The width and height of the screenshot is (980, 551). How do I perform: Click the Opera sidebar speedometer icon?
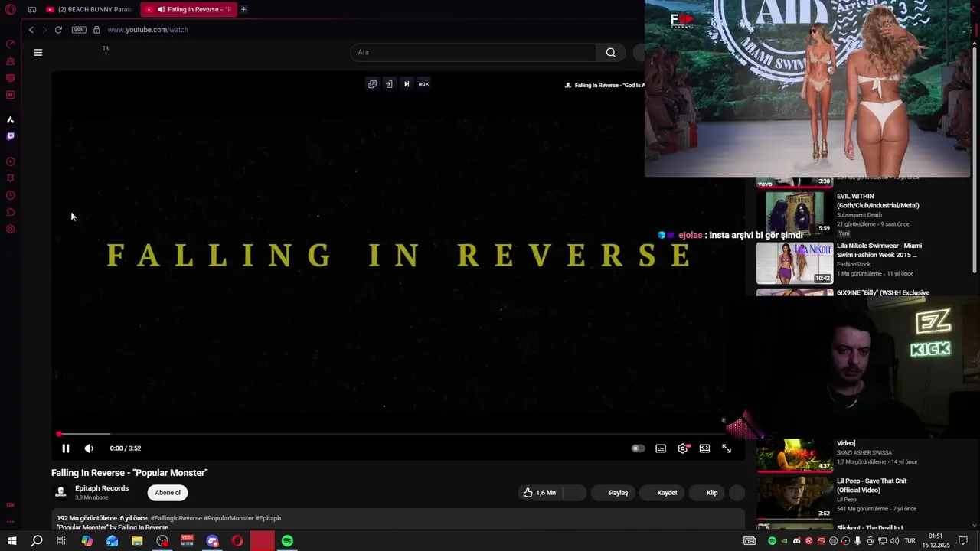11,44
